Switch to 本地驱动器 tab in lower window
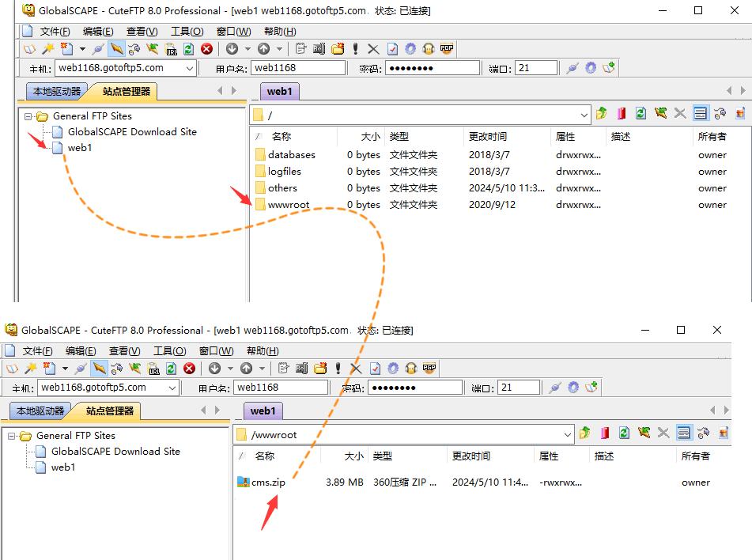 coord(40,411)
